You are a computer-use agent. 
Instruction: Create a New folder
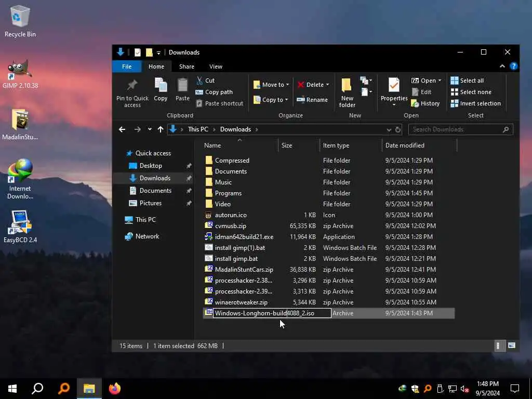(347, 92)
